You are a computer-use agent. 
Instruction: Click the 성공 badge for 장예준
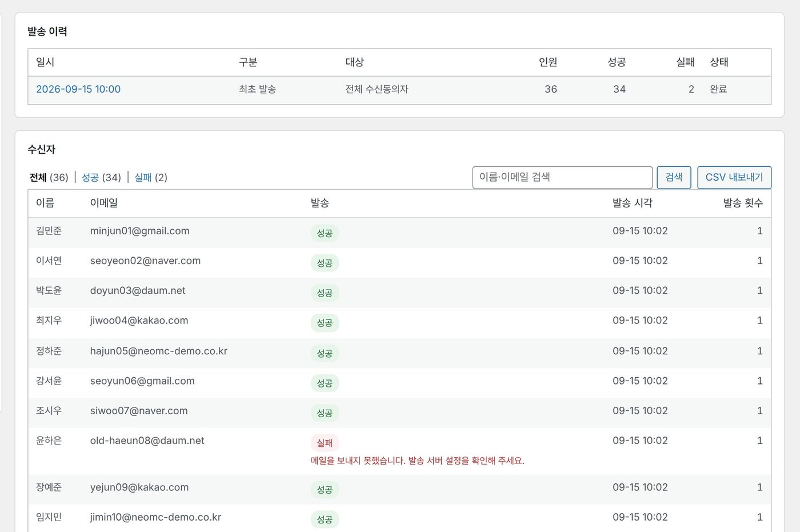[x=325, y=490]
